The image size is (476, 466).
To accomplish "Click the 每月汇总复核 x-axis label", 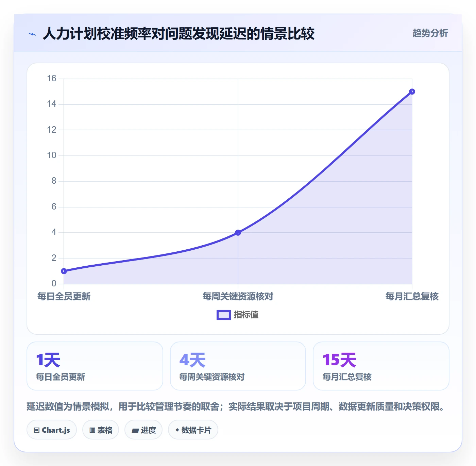I will pos(412,297).
